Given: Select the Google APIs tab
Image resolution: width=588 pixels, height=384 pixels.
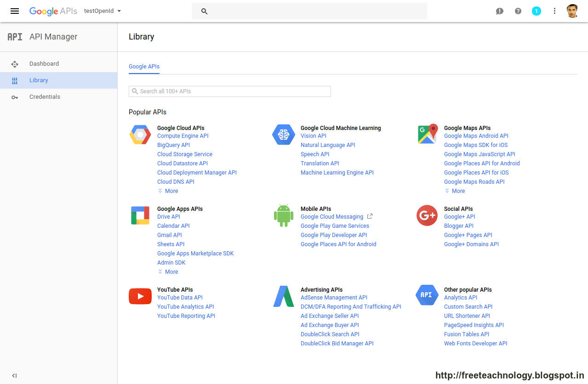Looking at the screenshot, I should tap(144, 67).
